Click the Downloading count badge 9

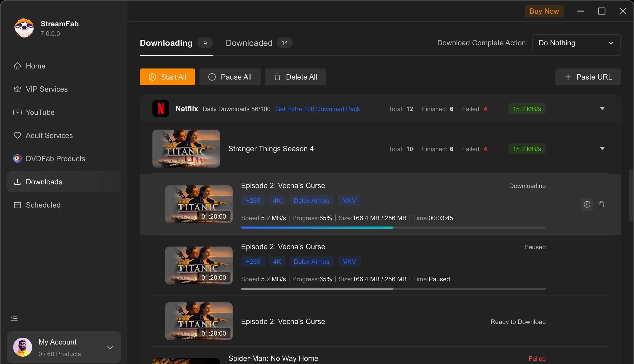pos(205,43)
